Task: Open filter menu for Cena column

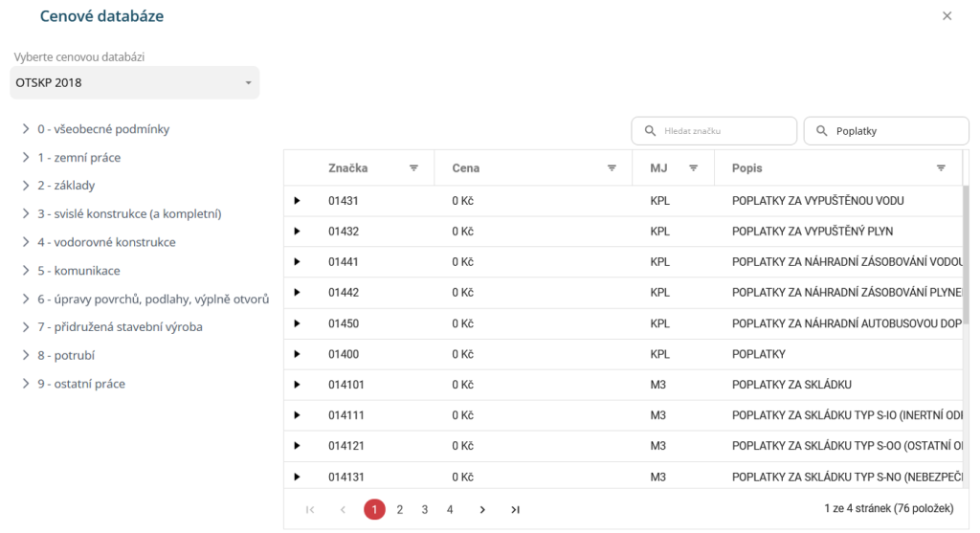Action: 612,167
